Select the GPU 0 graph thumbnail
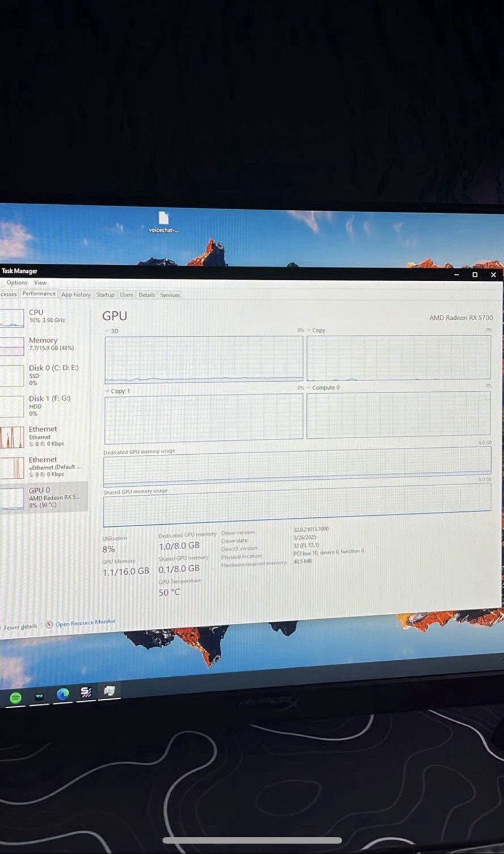 (x=12, y=499)
